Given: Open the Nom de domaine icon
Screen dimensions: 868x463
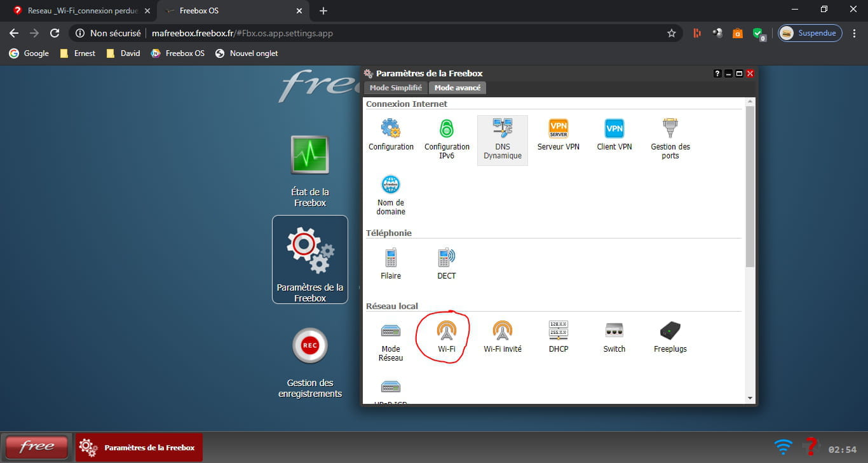Looking at the screenshot, I should [x=391, y=195].
